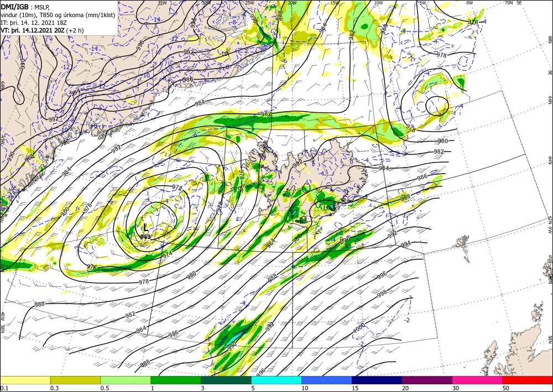Click the "35W" longitude label
Viewport: 553px width, 392px height.
162,3
